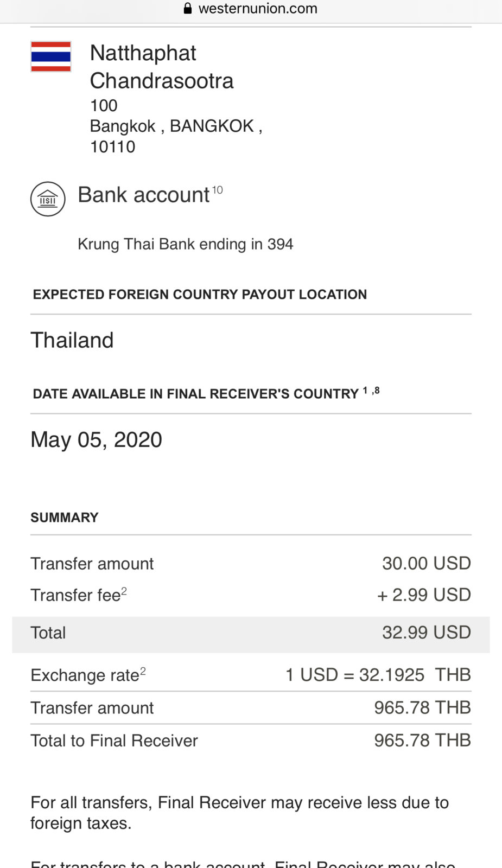The width and height of the screenshot is (502, 868).
Task: Open footnote 2 next to Exchange rate
Action: (x=143, y=671)
